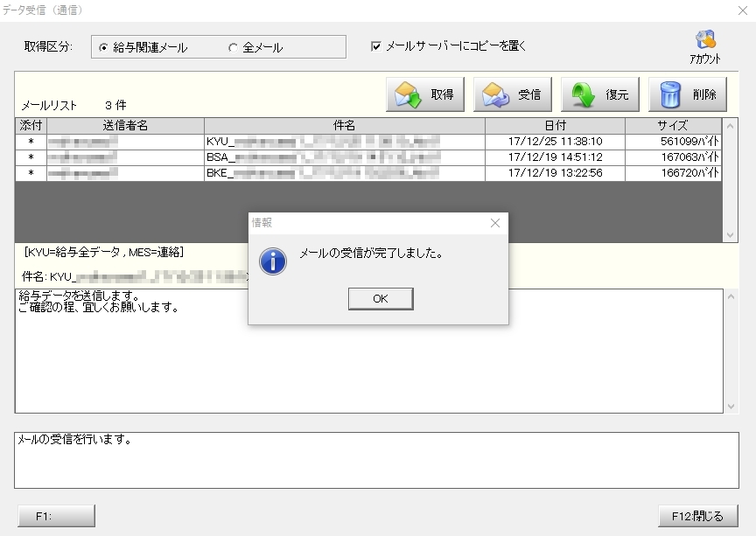Click size 167063バイト cell

click(x=673, y=157)
